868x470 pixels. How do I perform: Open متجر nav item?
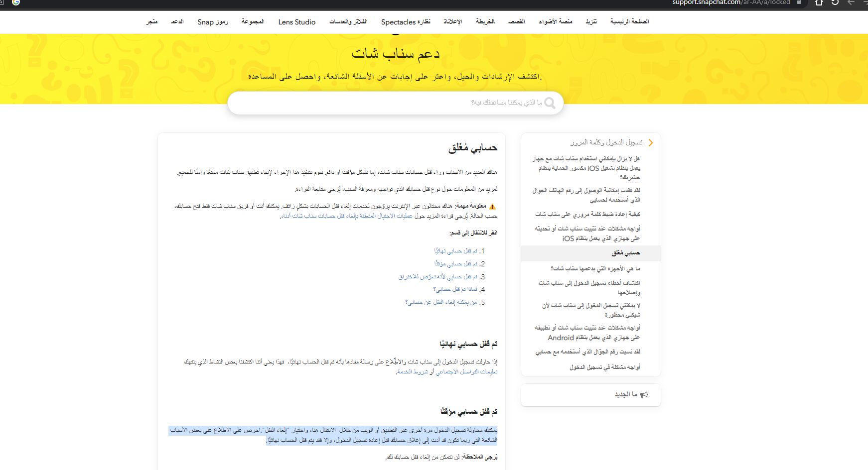tap(152, 22)
